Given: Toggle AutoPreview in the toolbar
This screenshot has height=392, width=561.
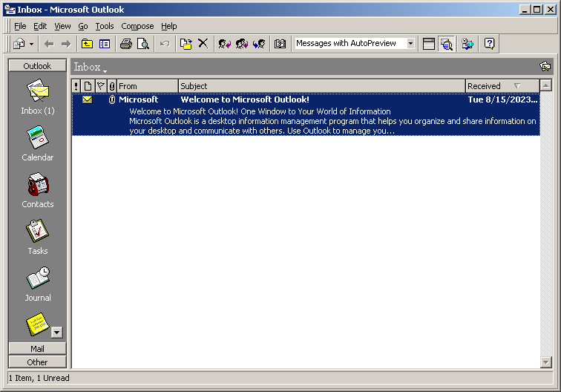Looking at the screenshot, I should [x=446, y=44].
